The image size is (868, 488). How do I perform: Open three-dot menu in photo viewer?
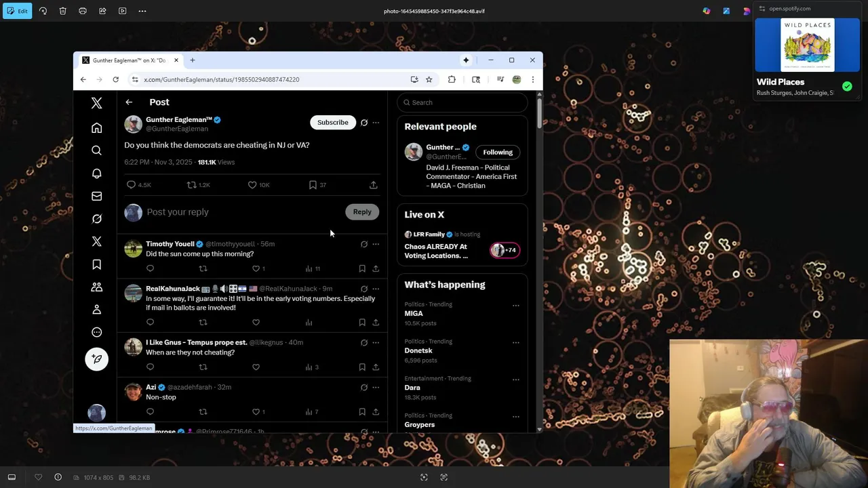tap(142, 11)
